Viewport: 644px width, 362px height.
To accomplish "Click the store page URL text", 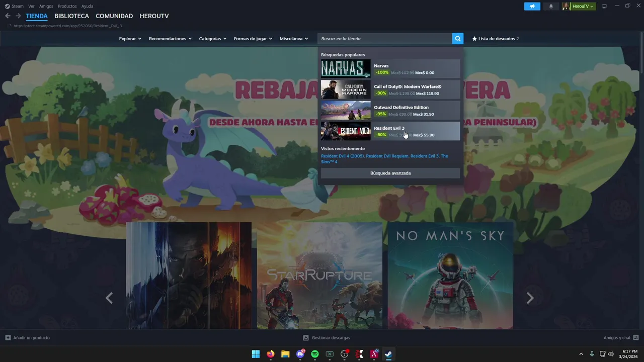I will point(67,26).
